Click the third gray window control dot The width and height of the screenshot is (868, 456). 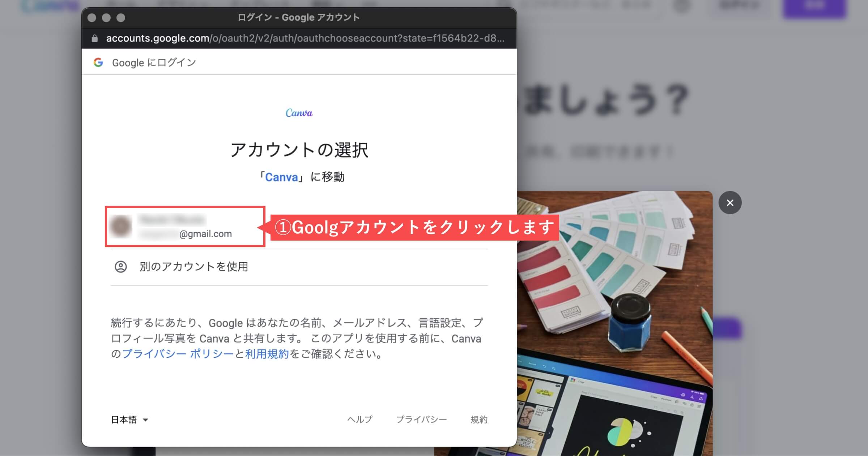click(121, 18)
